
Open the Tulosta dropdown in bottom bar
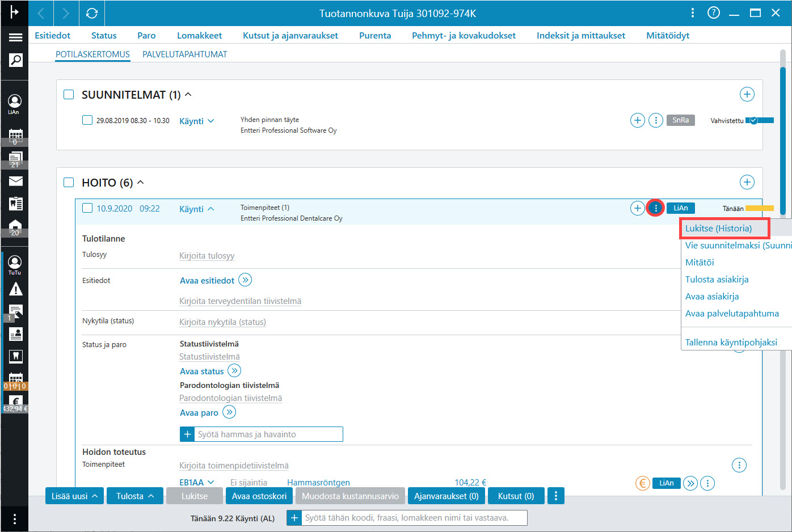135,496
